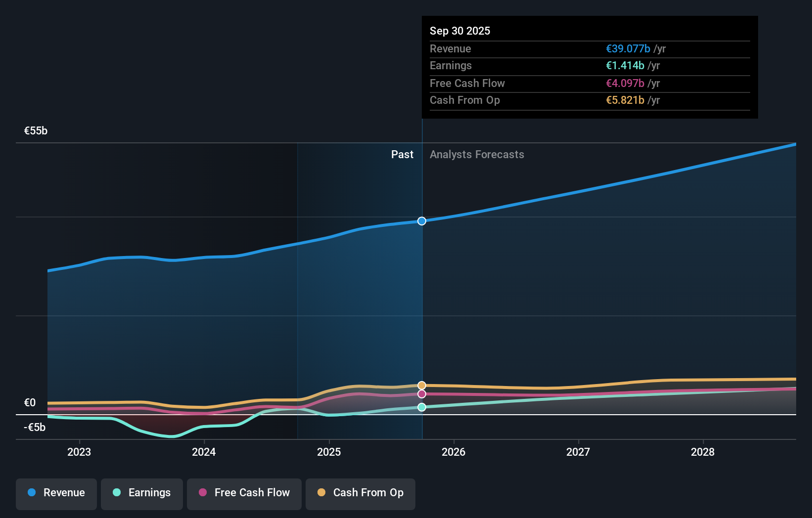
Task: Toggle the Earnings series visibility
Action: 142,493
